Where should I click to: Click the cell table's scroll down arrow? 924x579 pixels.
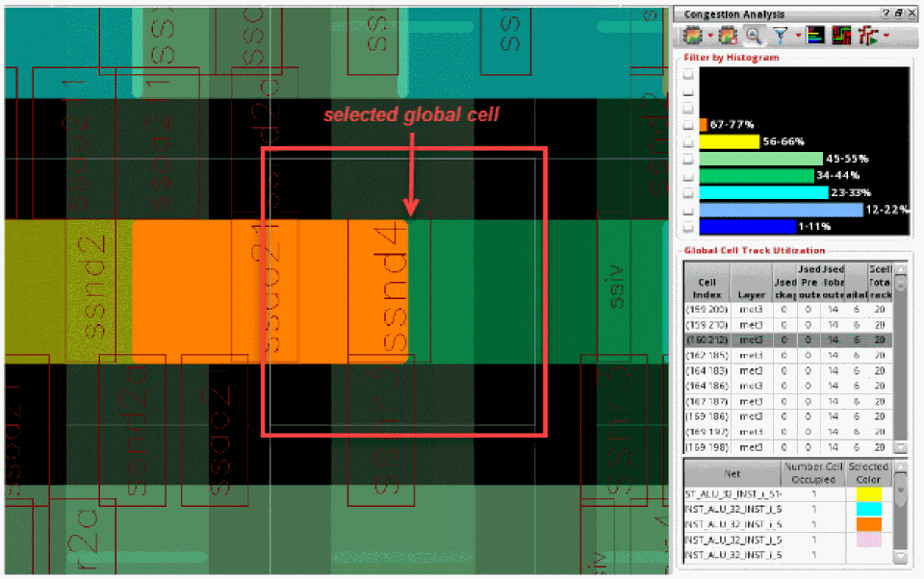click(901, 447)
